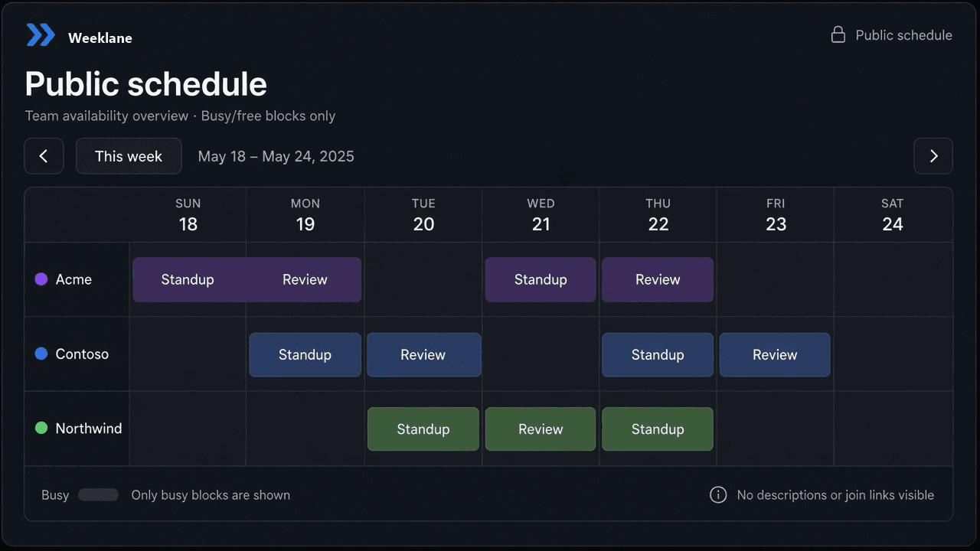The height and width of the screenshot is (551, 980).
Task: Open Contoso Standup block on Thursday
Action: click(658, 354)
